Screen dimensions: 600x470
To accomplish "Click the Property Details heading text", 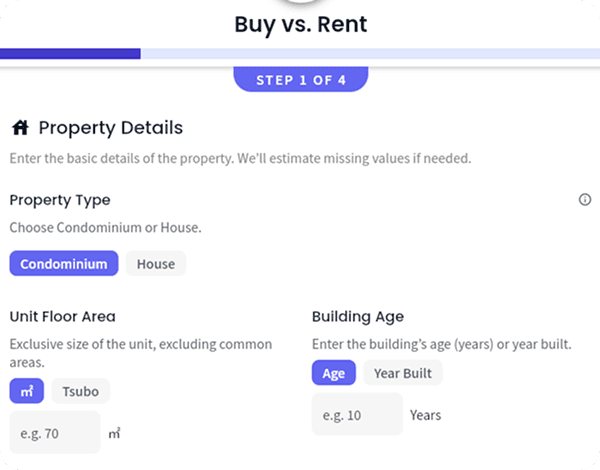I will click(x=110, y=128).
